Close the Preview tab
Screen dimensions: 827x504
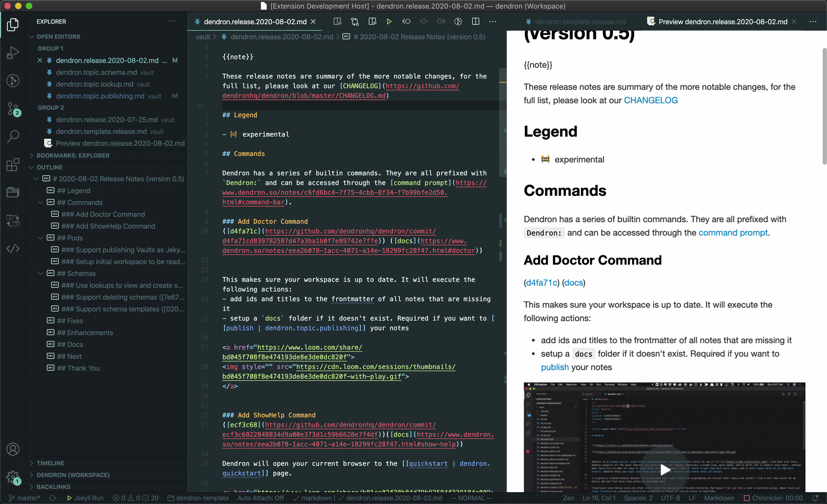794,22
